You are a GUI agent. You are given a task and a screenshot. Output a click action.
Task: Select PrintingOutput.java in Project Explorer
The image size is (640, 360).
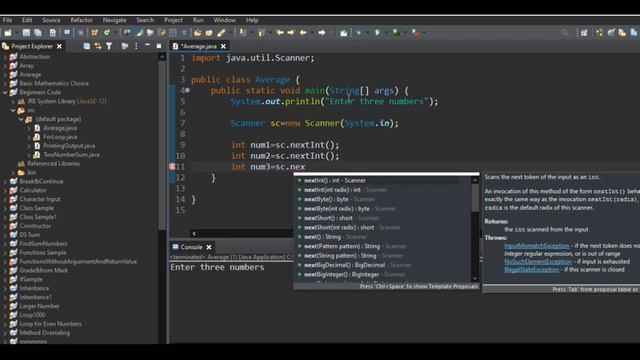[x=69, y=146]
